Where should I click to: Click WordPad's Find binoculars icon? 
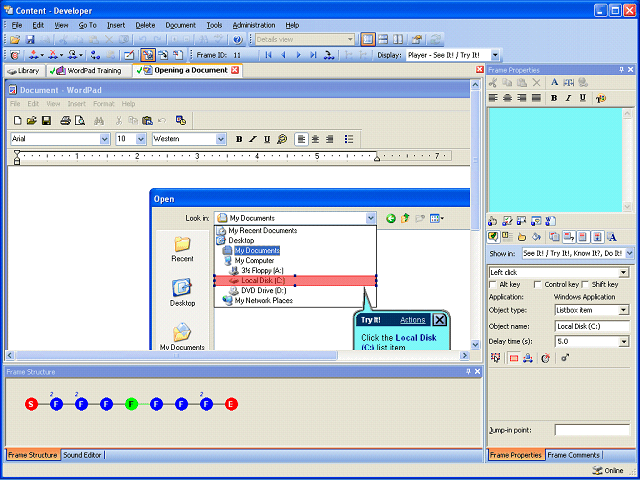98,120
